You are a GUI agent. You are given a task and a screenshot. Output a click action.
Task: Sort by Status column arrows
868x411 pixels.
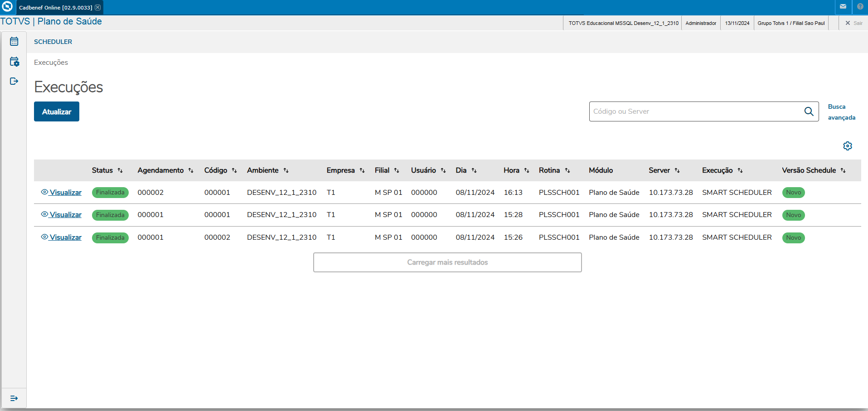120,170
